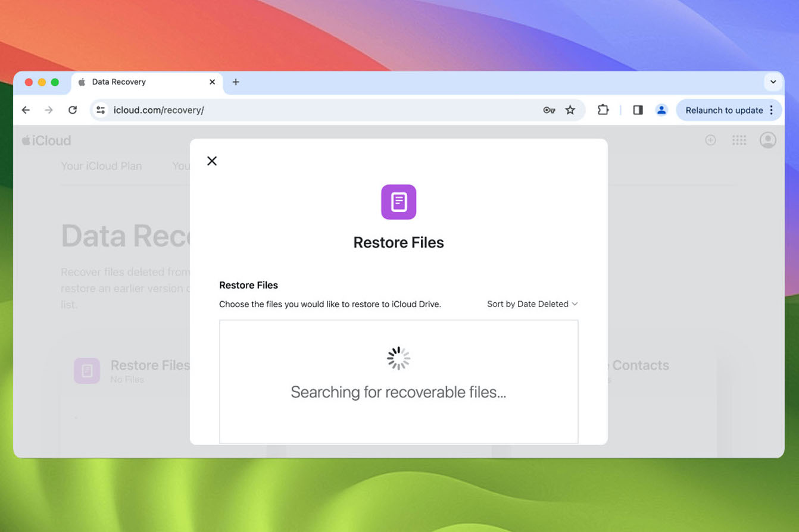Screen dimensions: 799x532
Task: Click the Chrome profile avatar
Action: [662, 109]
